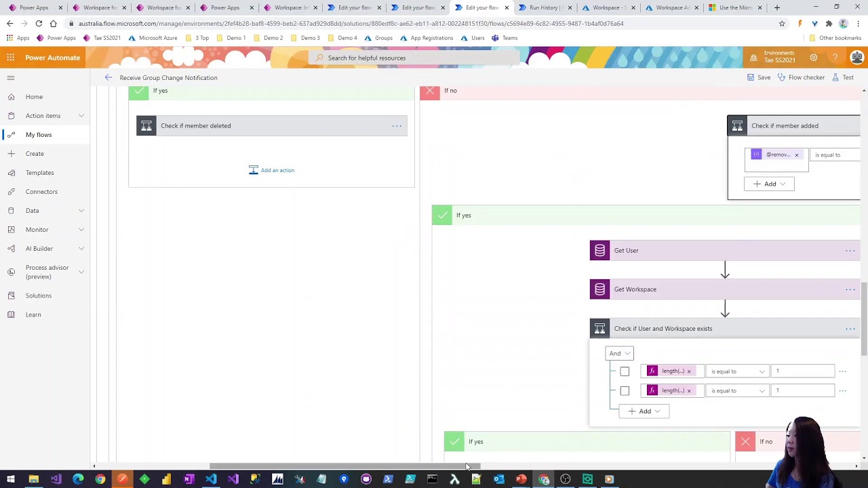Click the Get Workspace database icon
The height and width of the screenshot is (488, 868).
point(599,289)
